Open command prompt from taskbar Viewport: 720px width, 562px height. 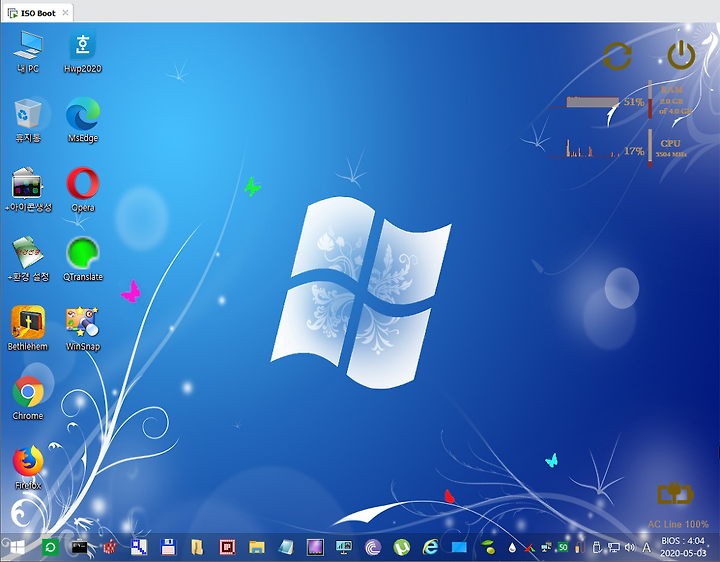pyautogui.click(x=79, y=547)
